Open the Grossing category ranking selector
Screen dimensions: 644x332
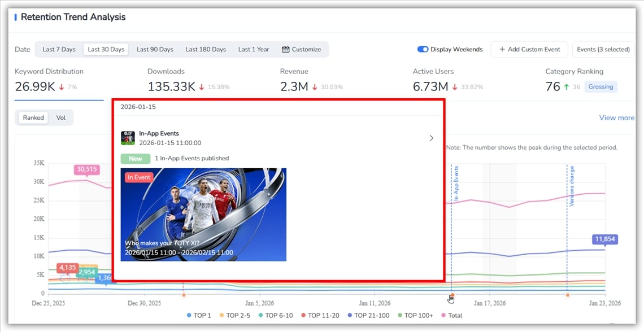click(601, 87)
